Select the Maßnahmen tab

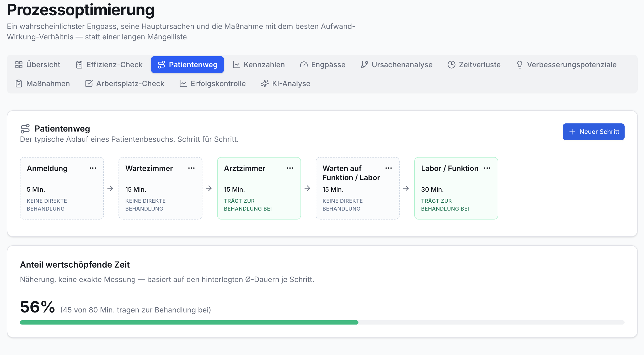pyautogui.click(x=42, y=83)
